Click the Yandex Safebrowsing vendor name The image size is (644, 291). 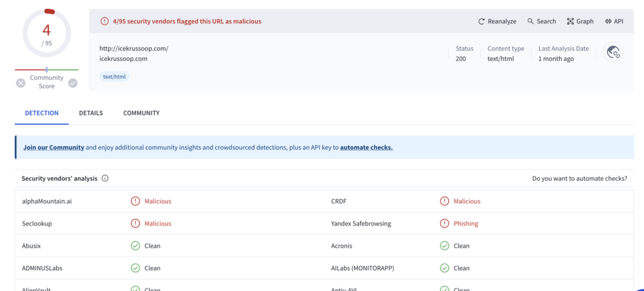[361, 224]
